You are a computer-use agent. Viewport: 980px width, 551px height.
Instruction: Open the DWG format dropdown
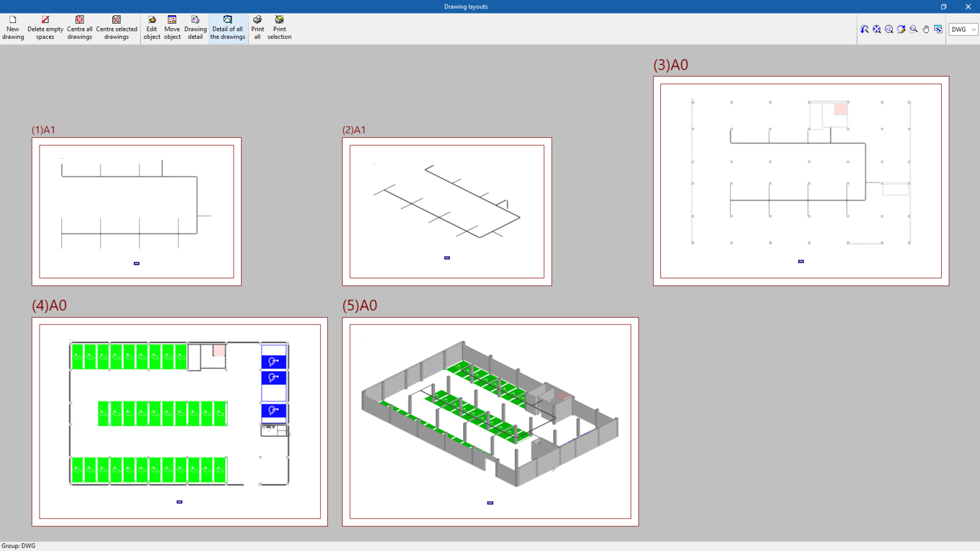point(972,29)
